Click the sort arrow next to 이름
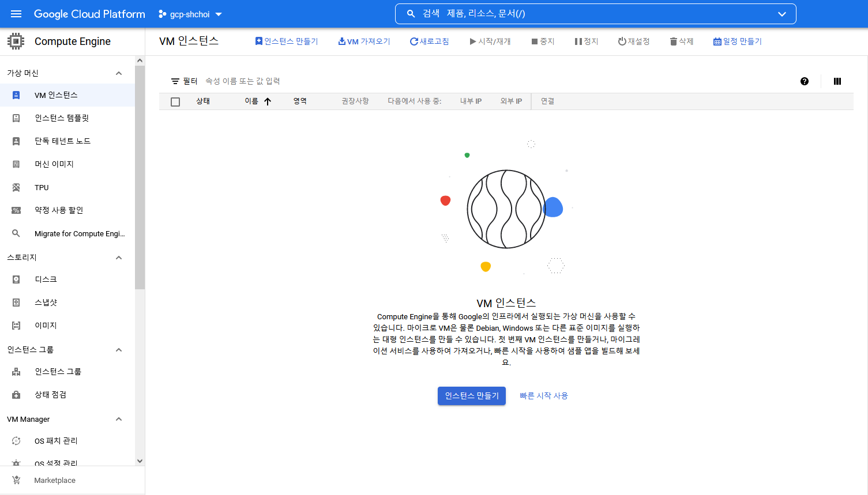Image resolution: width=868 pixels, height=495 pixels. tap(268, 101)
